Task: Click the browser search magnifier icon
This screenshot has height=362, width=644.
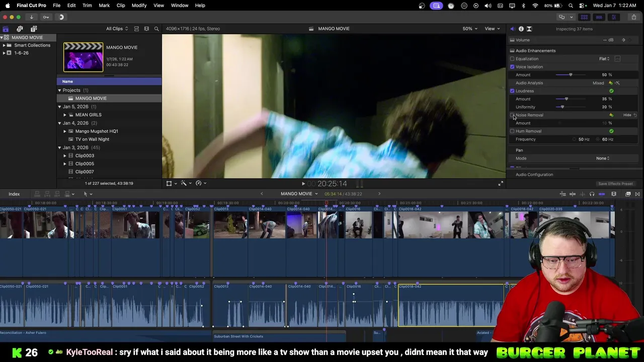Action: click(156, 29)
